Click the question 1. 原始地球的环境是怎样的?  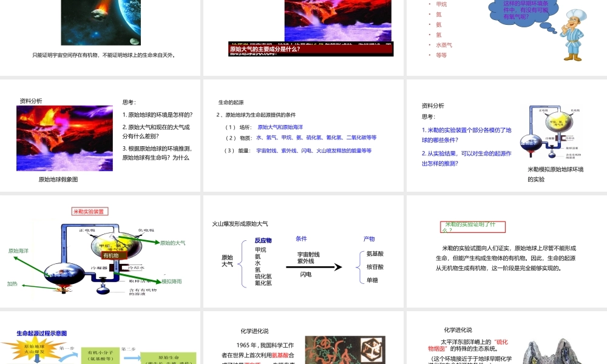tap(158, 115)
